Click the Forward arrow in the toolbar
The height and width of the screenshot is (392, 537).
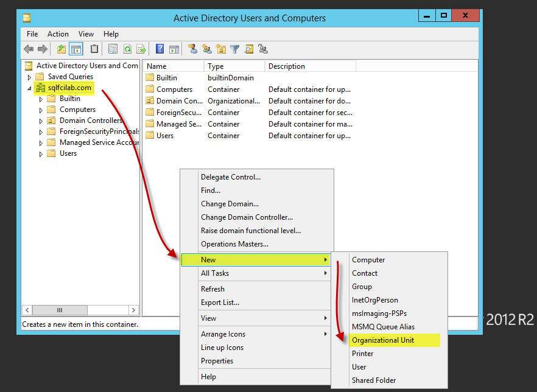click(x=43, y=49)
